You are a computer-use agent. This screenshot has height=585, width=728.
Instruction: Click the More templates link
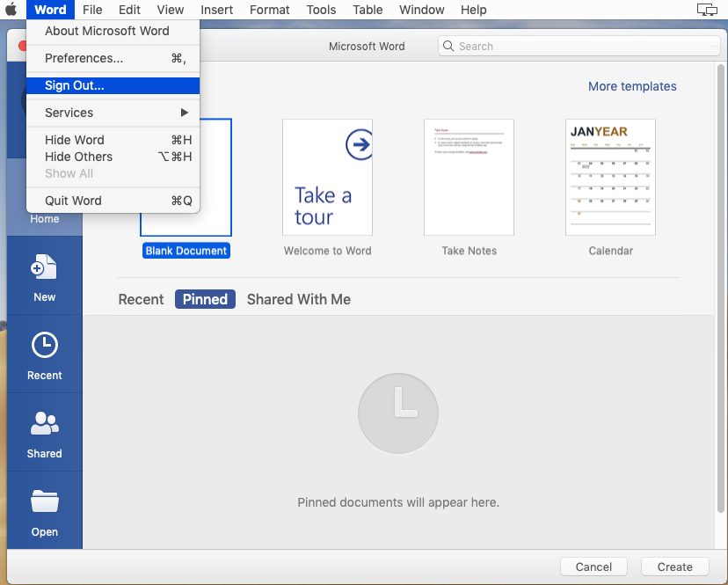pos(632,86)
